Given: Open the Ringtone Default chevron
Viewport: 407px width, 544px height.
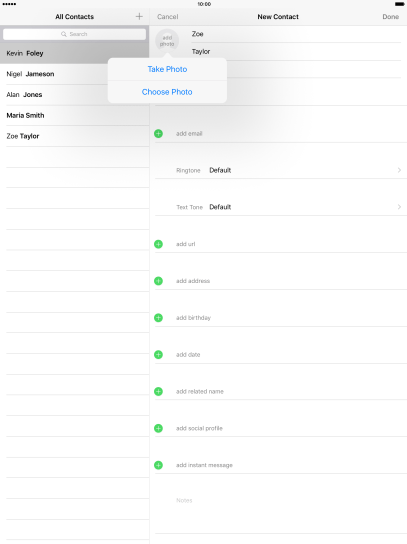Looking at the screenshot, I should point(399,170).
